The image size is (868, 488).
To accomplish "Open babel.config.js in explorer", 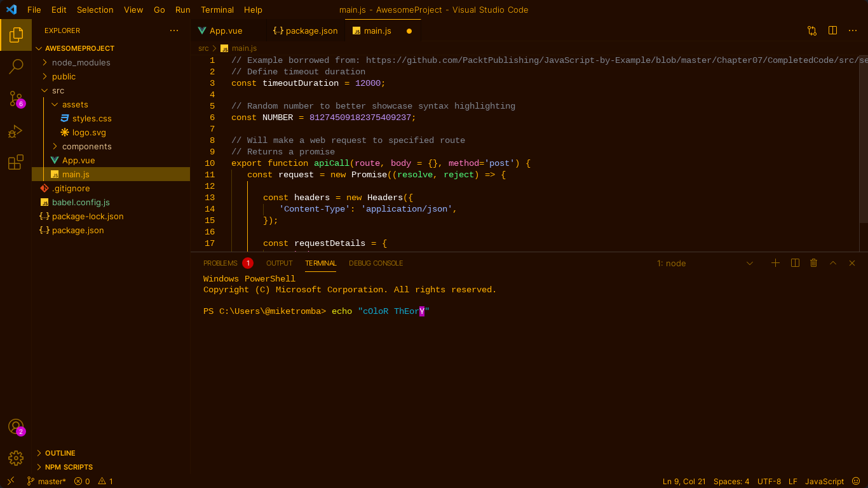I will (x=81, y=202).
